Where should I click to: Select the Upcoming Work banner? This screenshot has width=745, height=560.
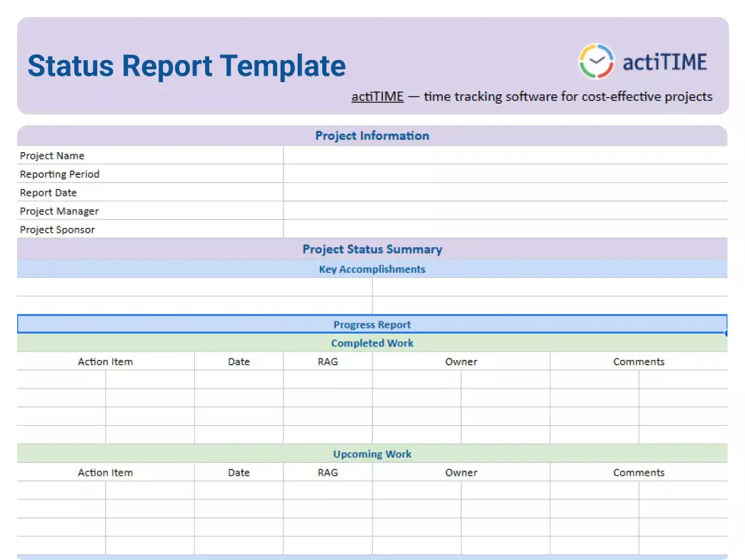pos(372,454)
